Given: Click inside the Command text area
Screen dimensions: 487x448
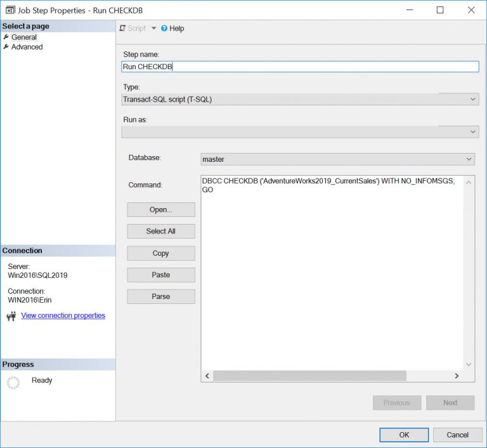Looking at the screenshot, I should point(333,273).
